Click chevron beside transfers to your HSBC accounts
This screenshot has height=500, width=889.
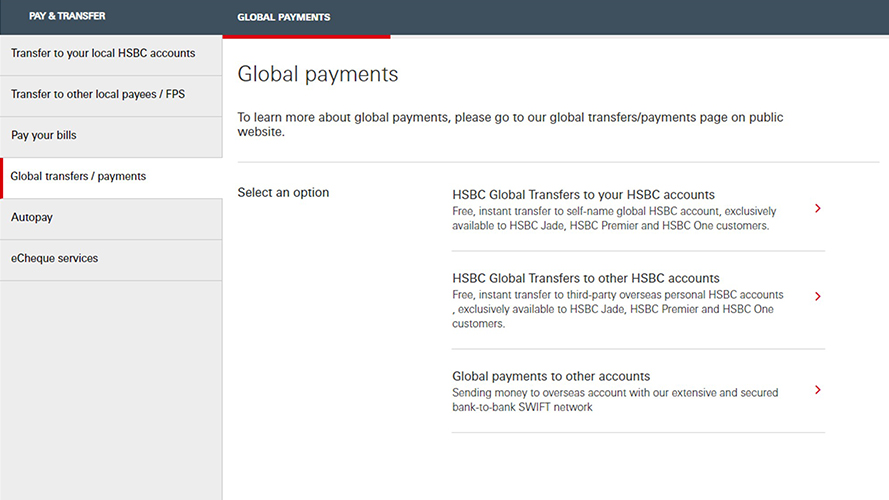(x=818, y=209)
